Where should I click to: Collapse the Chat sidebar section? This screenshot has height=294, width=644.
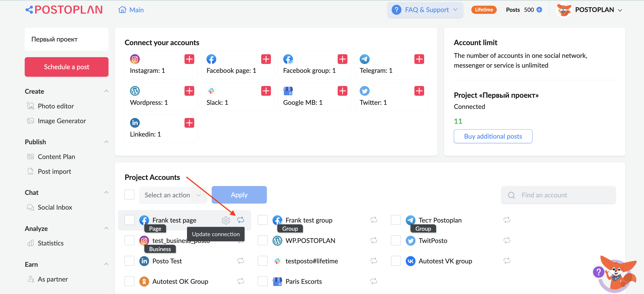(106, 192)
